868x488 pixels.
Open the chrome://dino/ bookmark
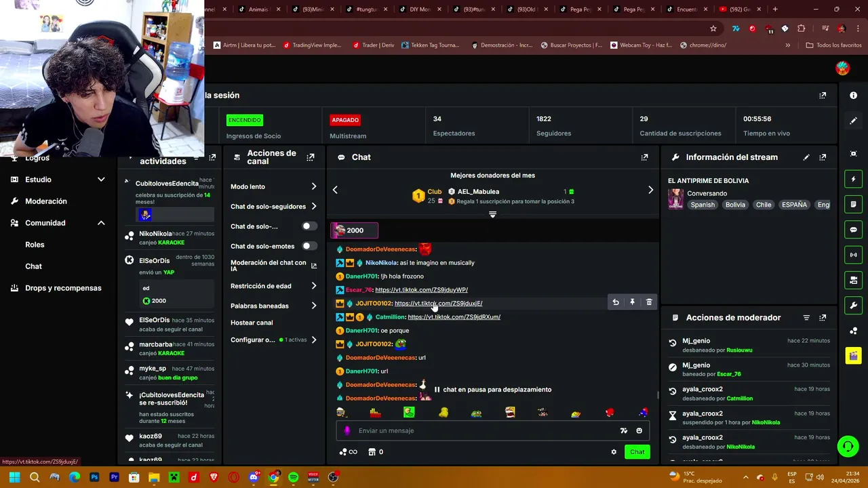(703, 45)
